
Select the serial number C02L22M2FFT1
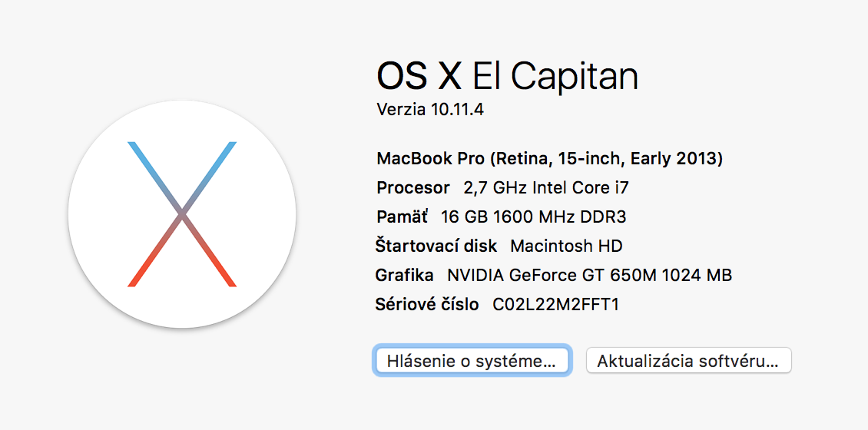point(555,304)
